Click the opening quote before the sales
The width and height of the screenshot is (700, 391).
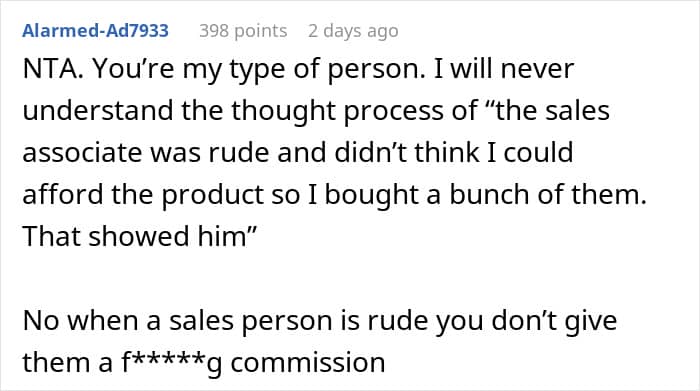coord(490,105)
